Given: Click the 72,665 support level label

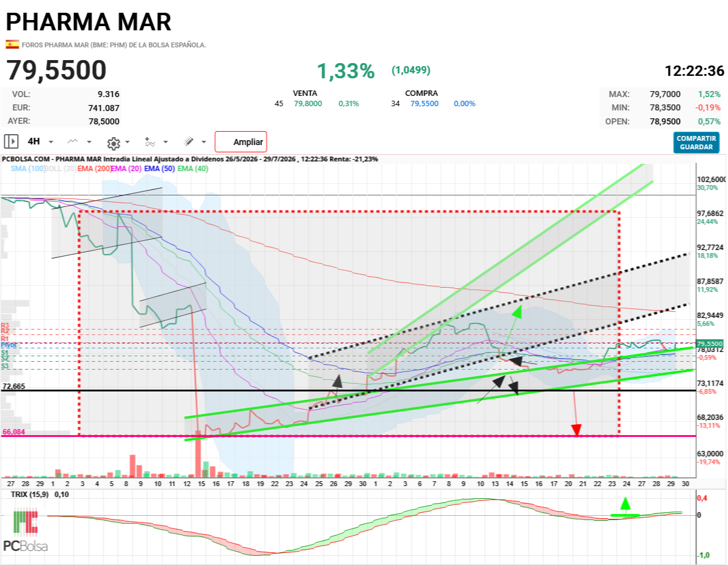Looking at the screenshot, I should tap(13, 386).
